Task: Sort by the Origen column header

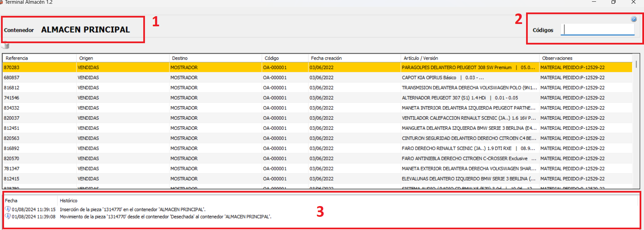Action: click(86, 58)
